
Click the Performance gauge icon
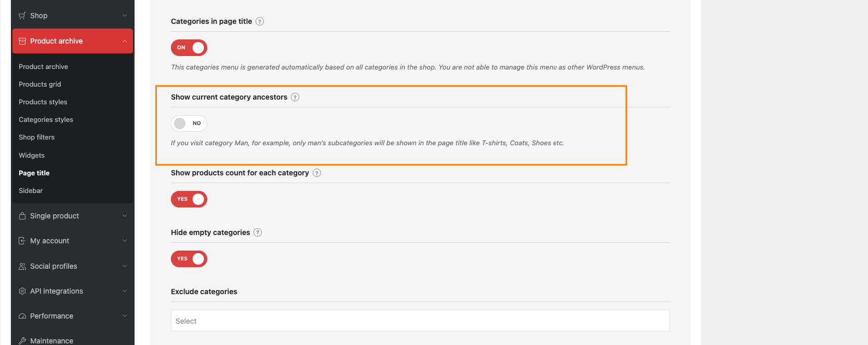point(22,316)
